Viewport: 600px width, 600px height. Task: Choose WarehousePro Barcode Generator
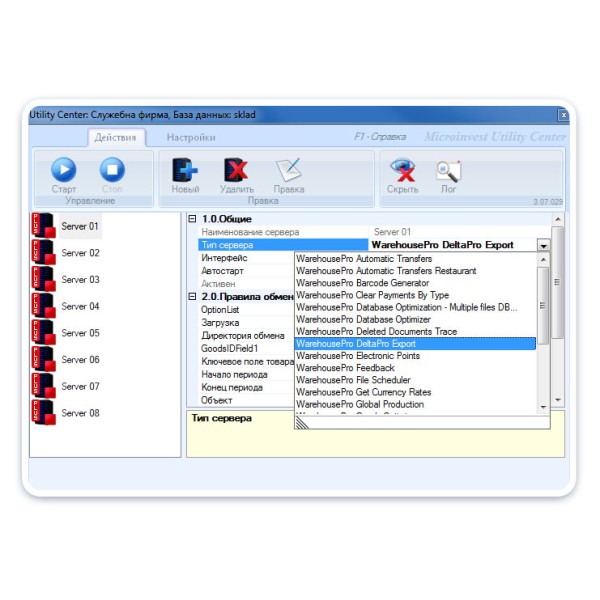coord(416,283)
